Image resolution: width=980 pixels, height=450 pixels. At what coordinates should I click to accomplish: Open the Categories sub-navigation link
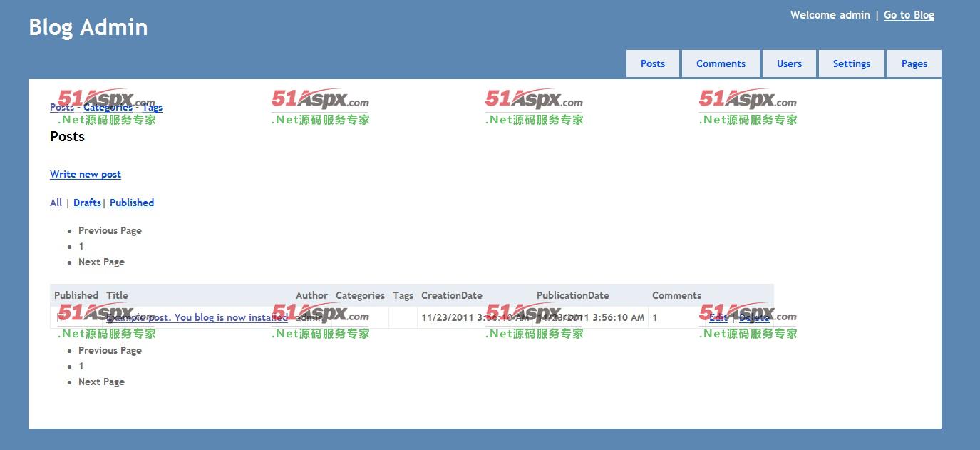coord(108,107)
